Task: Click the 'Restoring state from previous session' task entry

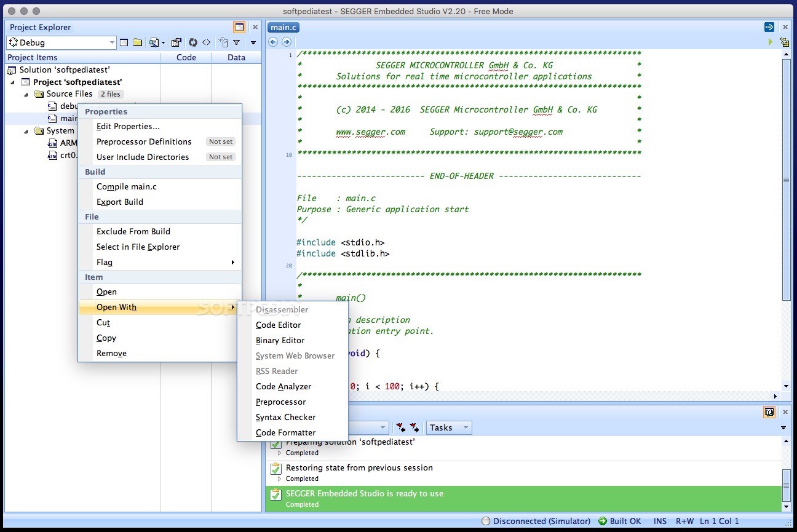Action: [523, 472]
